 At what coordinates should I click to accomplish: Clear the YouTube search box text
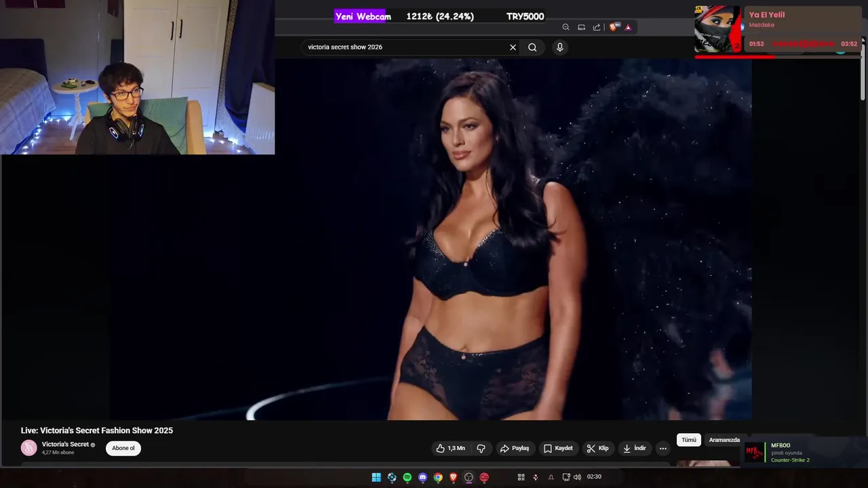click(513, 47)
